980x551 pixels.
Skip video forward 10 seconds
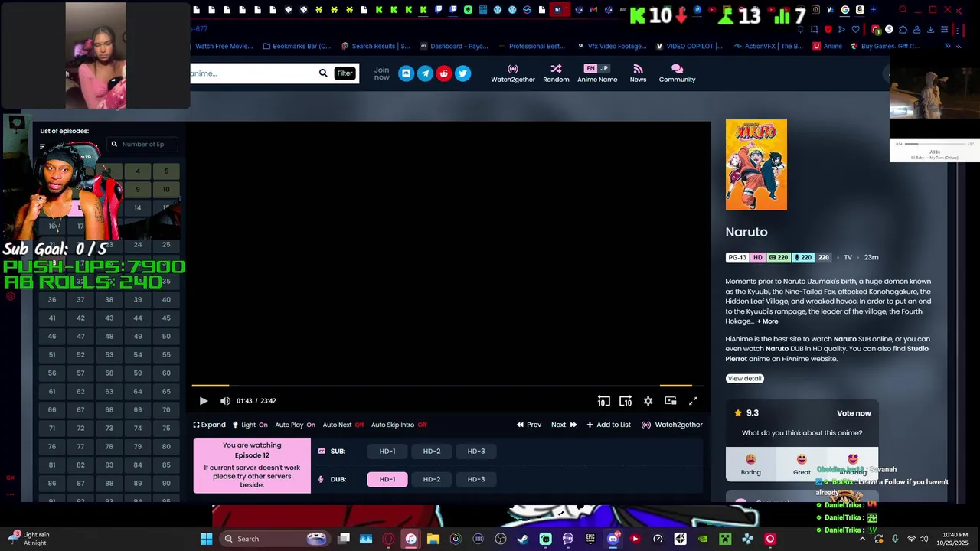[626, 401]
